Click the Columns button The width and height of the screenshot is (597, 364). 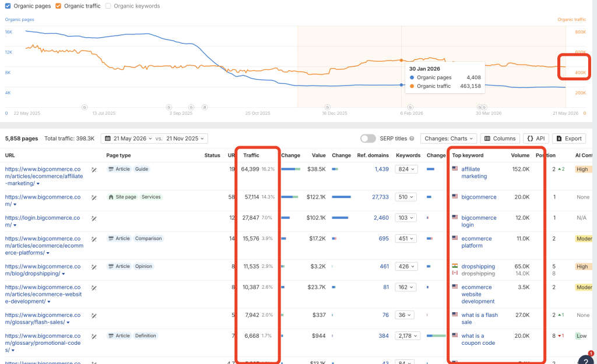tap(500, 139)
